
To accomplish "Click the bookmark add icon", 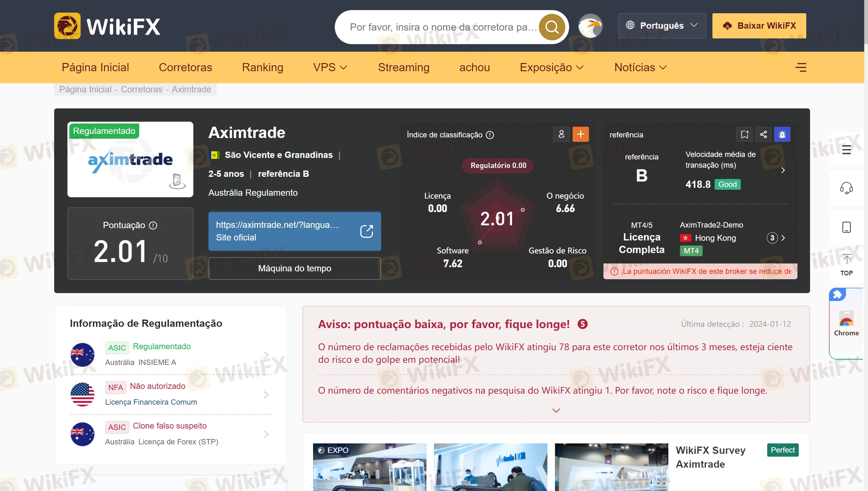I will [x=744, y=135].
